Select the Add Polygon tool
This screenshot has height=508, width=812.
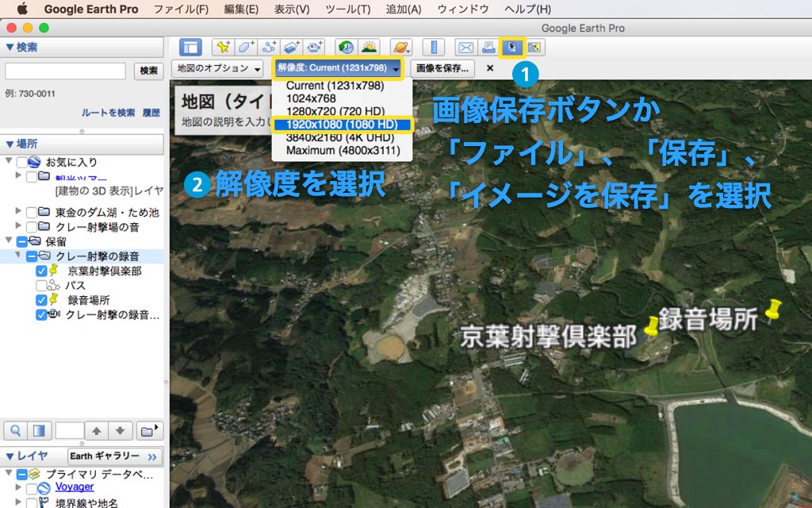point(246,48)
